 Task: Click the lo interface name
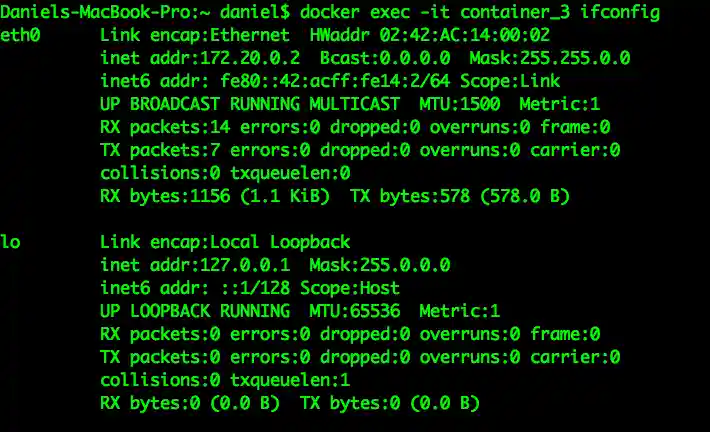coord(10,242)
